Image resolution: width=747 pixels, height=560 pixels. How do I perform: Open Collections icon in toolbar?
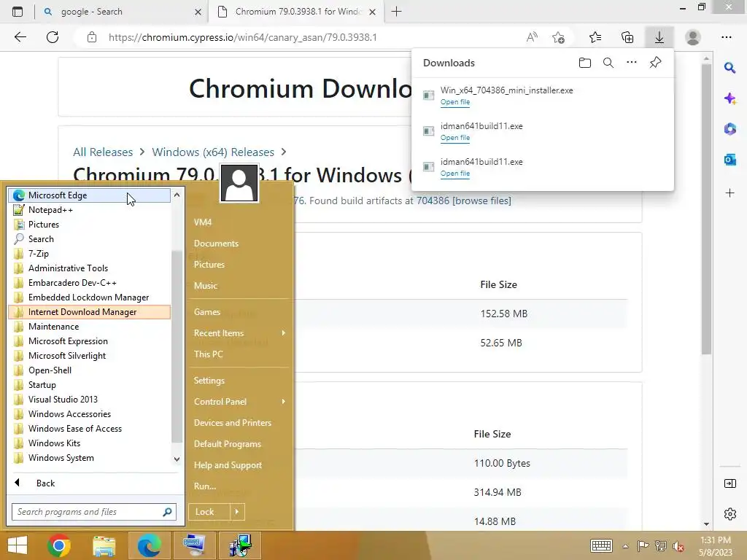pyautogui.click(x=627, y=37)
